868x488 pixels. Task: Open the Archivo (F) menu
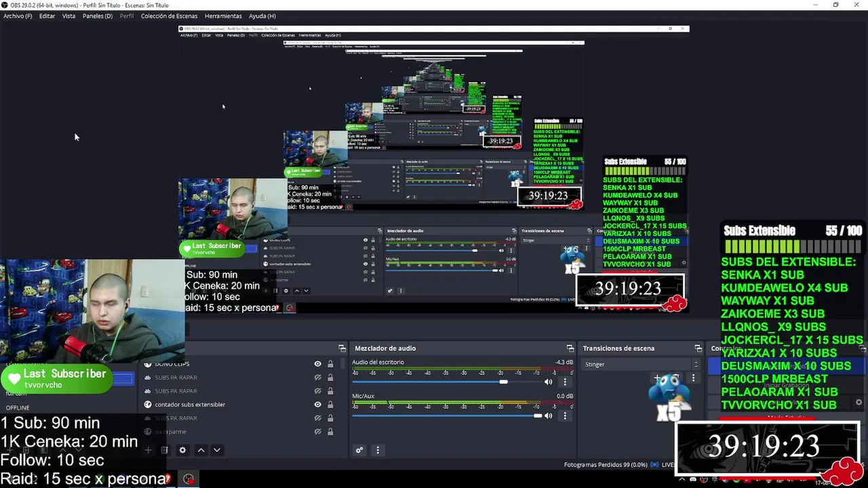[18, 16]
